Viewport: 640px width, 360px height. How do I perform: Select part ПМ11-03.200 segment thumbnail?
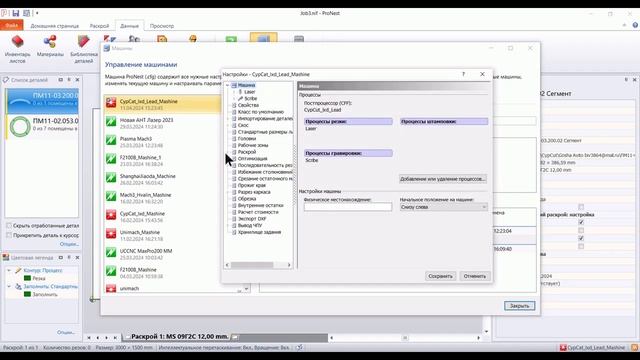click(x=20, y=100)
